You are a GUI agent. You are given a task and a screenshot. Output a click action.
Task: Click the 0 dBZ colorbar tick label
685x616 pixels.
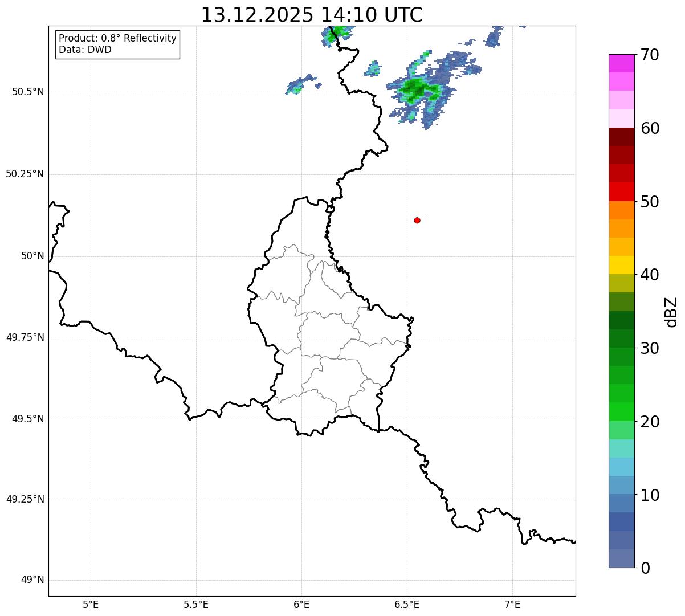pyautogui.click(x=645, y=568)
